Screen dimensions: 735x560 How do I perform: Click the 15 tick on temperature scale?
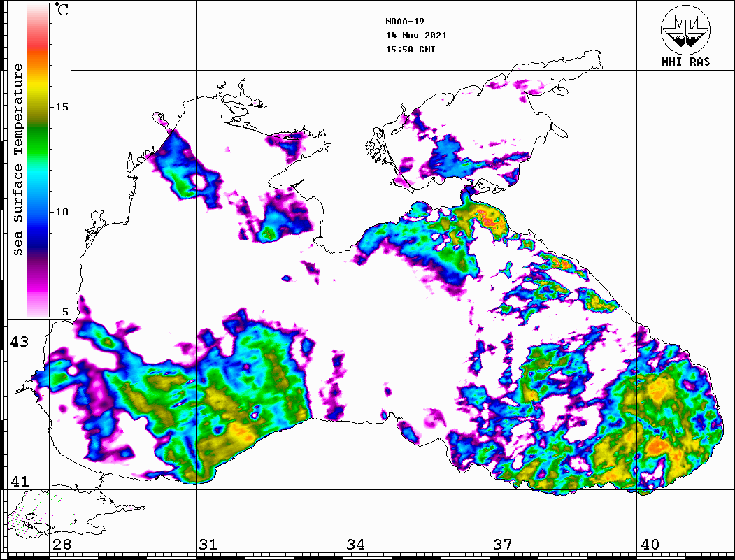[x=62, y=107]
